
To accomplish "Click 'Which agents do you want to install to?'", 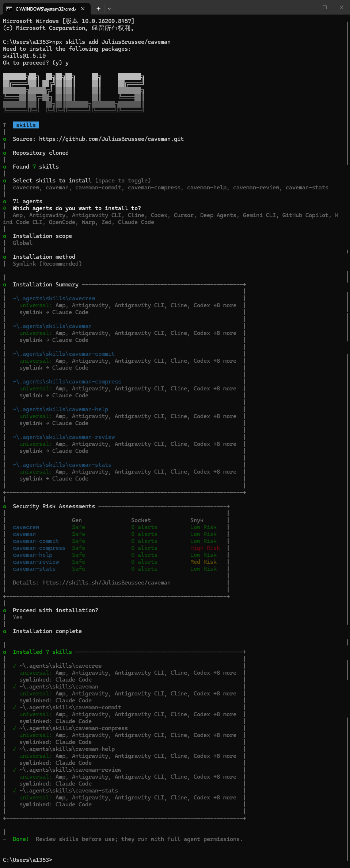I will [77, 208].
